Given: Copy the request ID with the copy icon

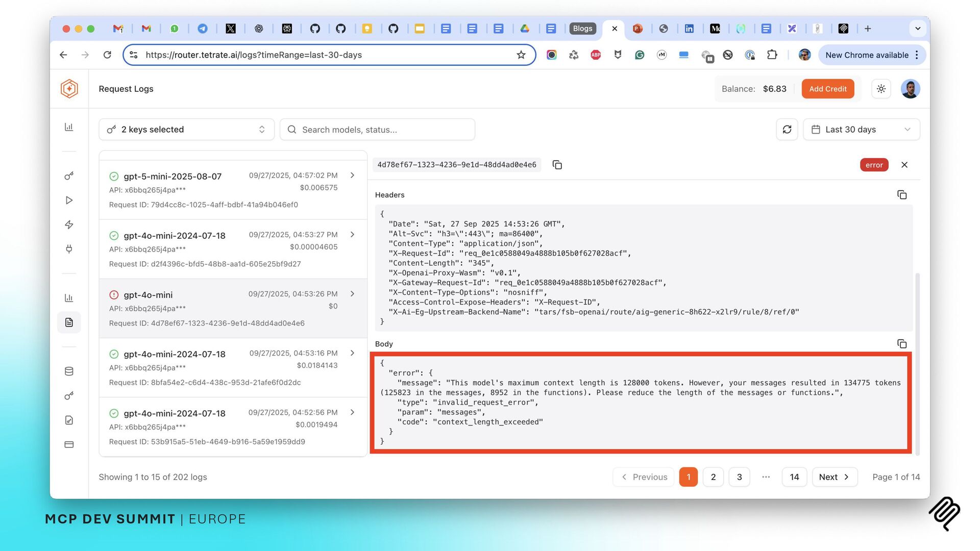Looking at the screenshot, I should point(557,165).
